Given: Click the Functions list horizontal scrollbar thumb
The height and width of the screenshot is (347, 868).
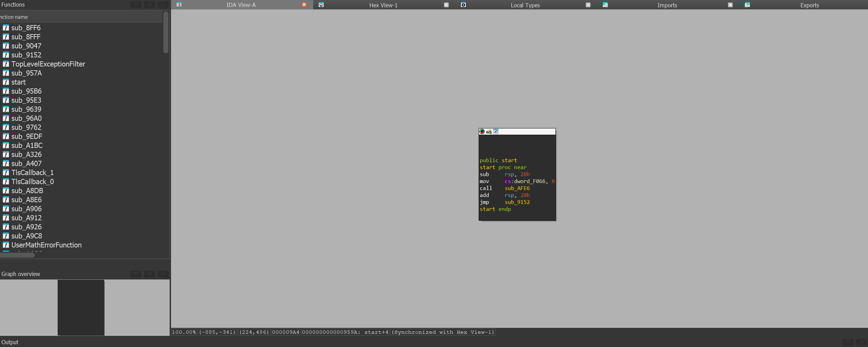Looking at the screenshot, I should click(17, 255).
